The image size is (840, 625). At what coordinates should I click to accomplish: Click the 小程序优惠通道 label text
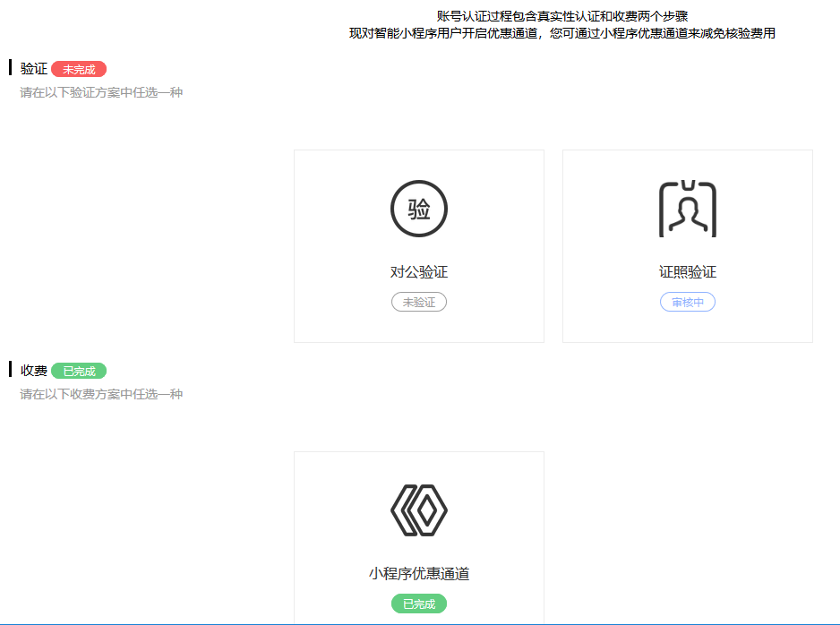418,574
